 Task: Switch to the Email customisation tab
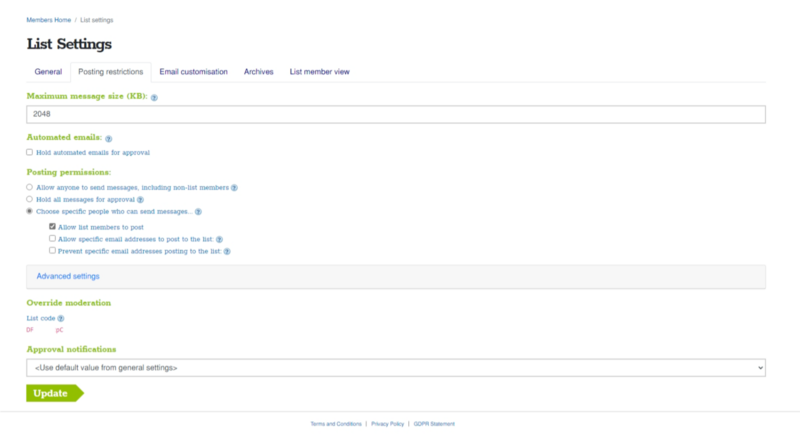coord(193,72)
